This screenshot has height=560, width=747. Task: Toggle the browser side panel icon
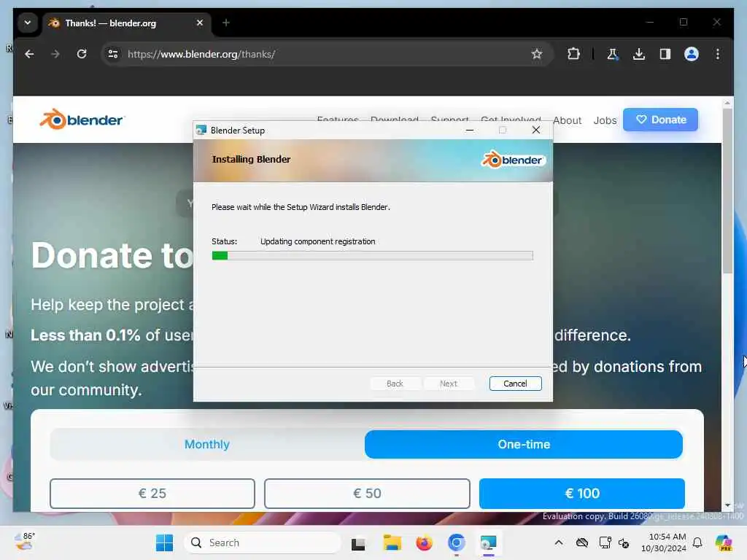(x=665, y=54)
